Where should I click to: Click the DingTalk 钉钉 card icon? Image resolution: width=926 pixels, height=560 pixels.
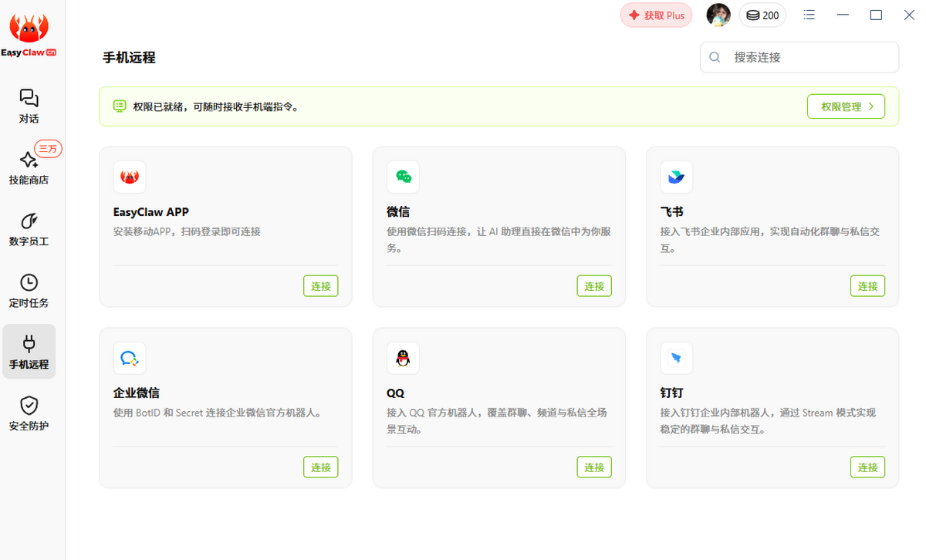(x=676, y=358)
